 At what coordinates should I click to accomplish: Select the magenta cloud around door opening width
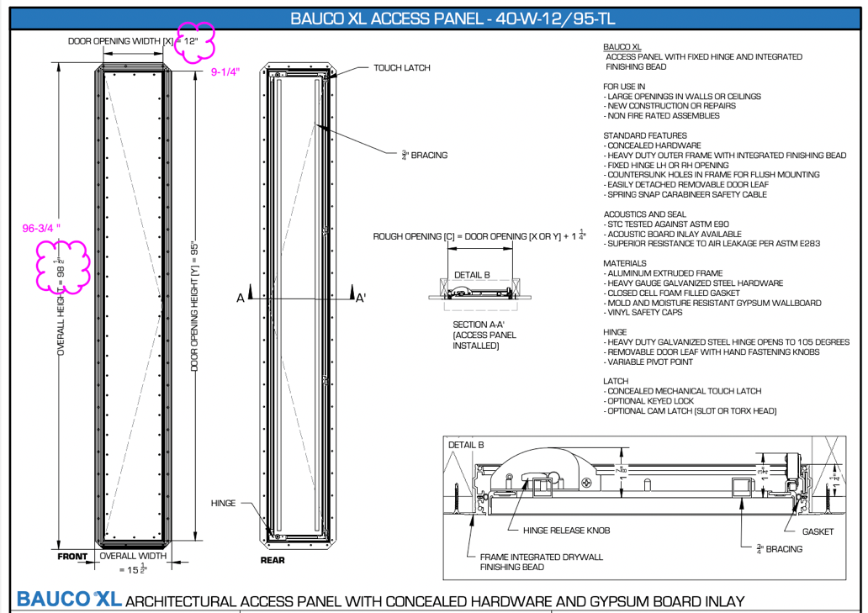(x=193, y=42)
